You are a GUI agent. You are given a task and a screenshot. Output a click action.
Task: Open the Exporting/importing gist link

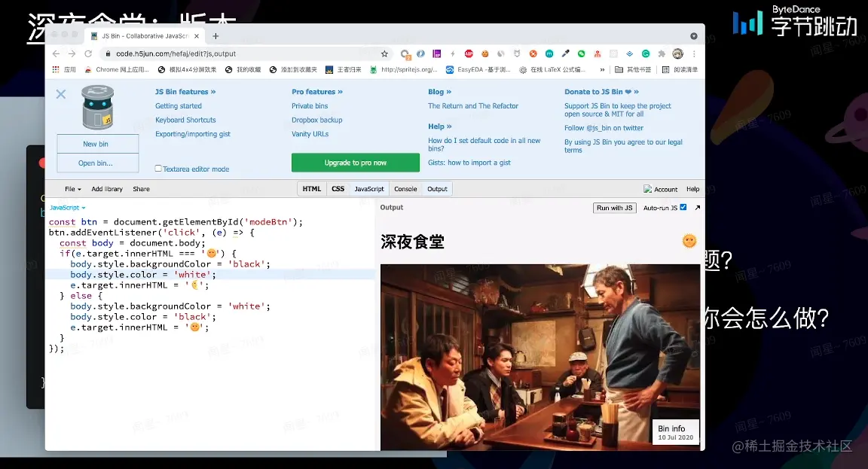coord(193,135)
